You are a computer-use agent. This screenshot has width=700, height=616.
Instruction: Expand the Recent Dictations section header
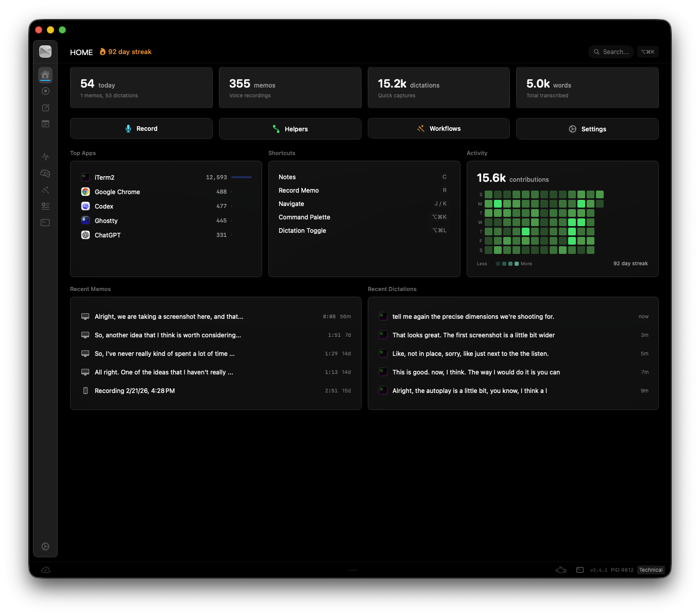pyautogui.click(x=392, y=289)
